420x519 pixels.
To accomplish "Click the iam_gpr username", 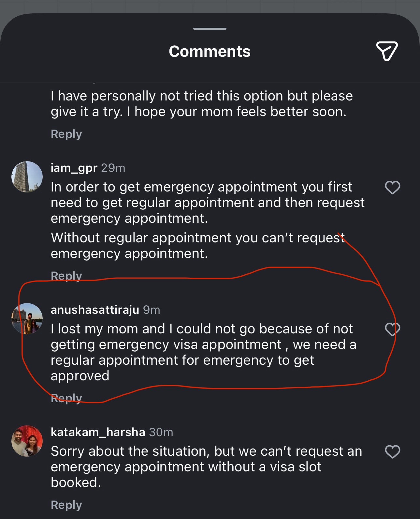I will [74, 168].
